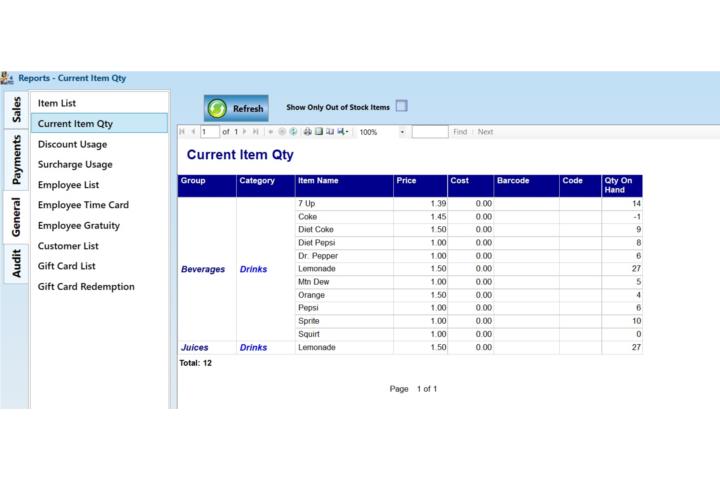
Task: Open the Audit tab
Action: pyautogui.click(x=16, y=264)
